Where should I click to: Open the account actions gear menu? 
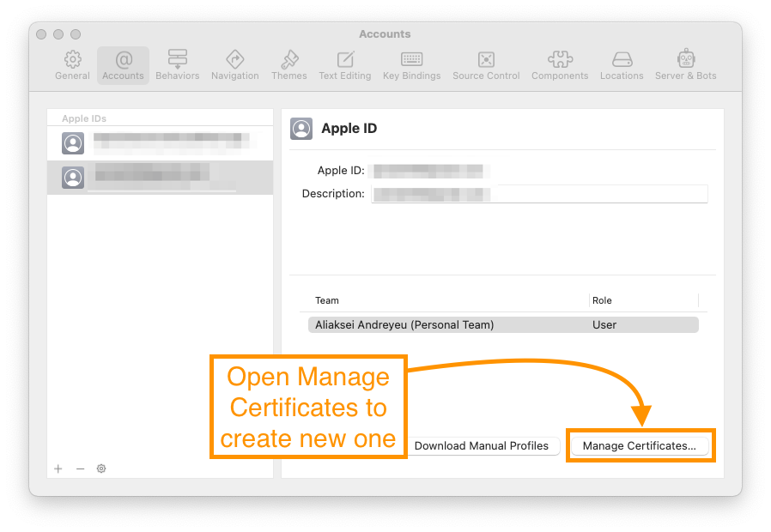click(x=101, y=469)
